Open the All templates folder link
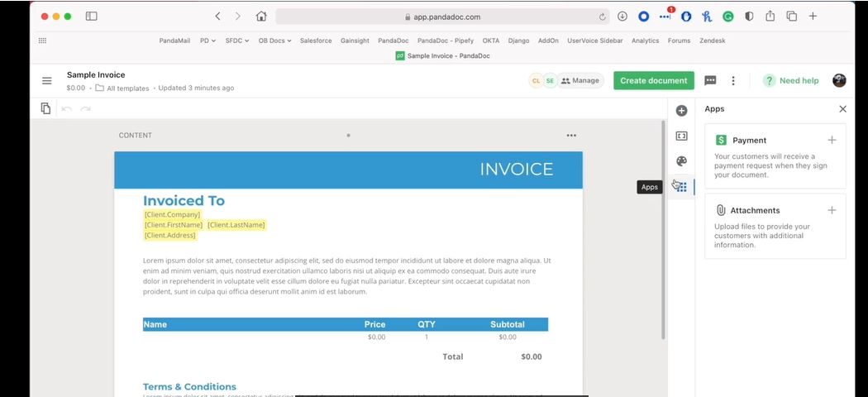 coord(122,88)
